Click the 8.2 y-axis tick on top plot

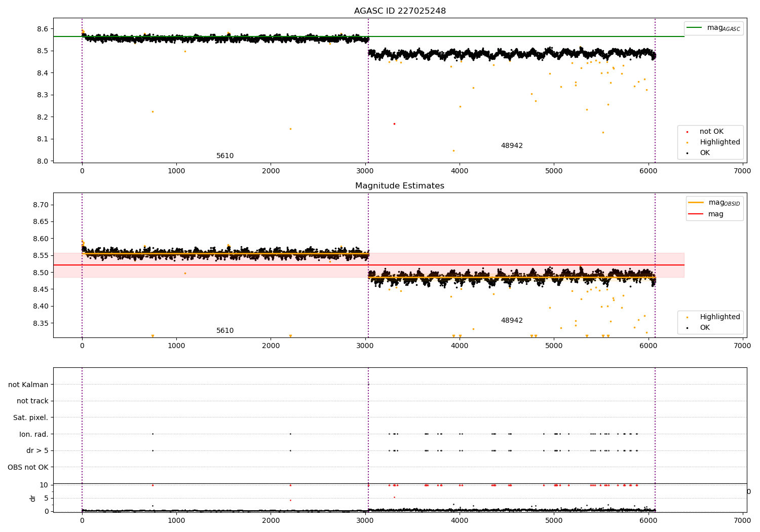coord(43,117)
